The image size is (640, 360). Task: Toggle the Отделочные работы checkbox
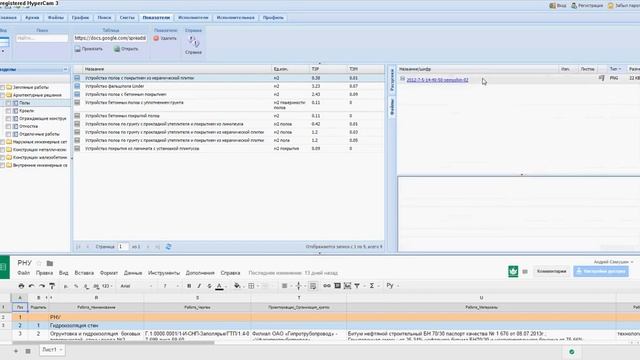8,134
